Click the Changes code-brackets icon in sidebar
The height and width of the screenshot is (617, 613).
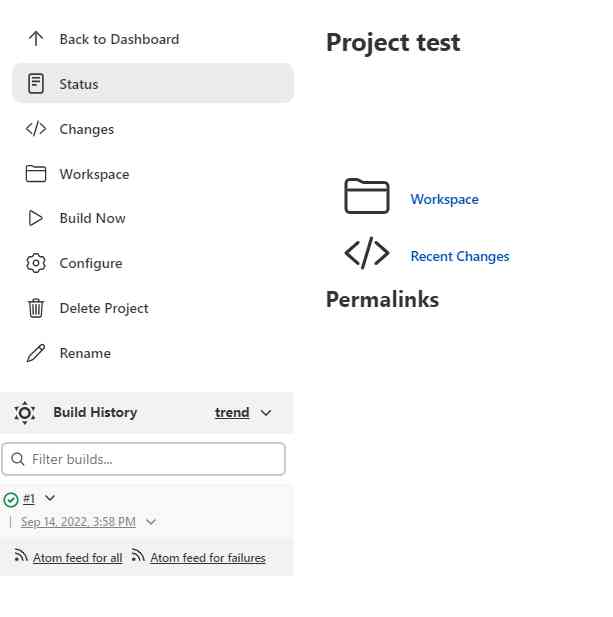[36, 129]
